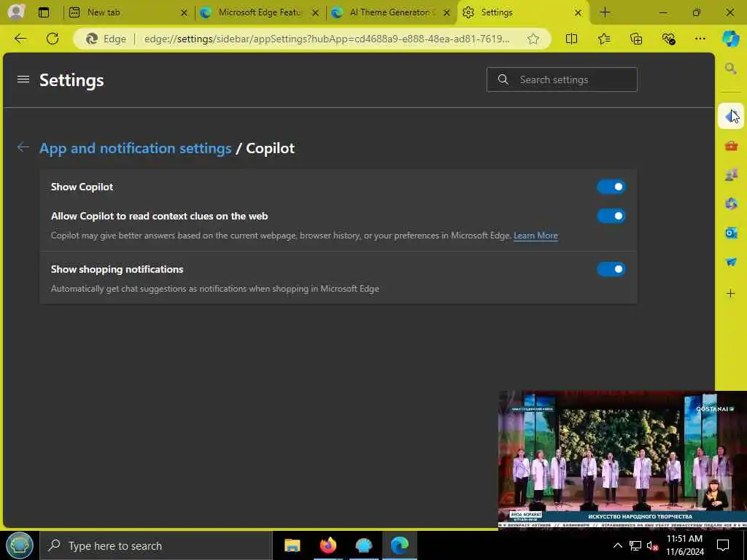Toggle Show shopping notifications off
This screenshot has height=560, width=747.
click(x=611, y=269)
